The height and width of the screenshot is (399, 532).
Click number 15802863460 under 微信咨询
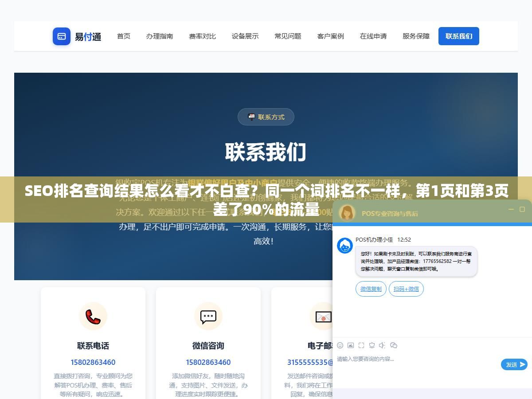click(x=208, y=362)
